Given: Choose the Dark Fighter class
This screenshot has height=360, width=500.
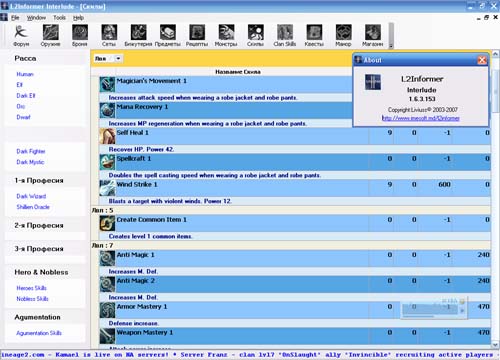Looking at the screenshot, I should pyautogui.click(x=31, y=151).
